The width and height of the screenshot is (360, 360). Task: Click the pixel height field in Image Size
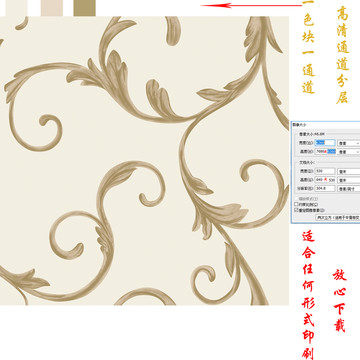[325, 152]
